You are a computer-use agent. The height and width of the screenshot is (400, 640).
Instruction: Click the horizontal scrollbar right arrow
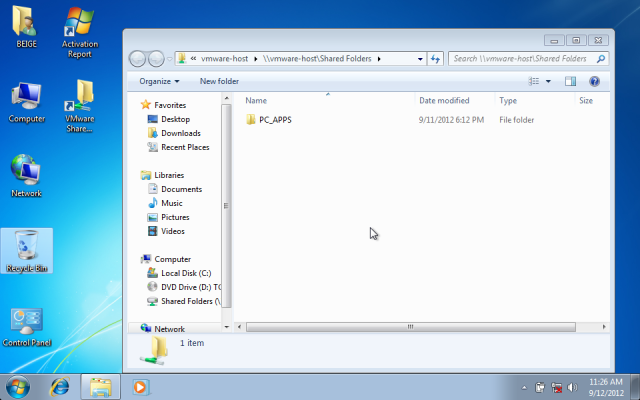point(604,327)
